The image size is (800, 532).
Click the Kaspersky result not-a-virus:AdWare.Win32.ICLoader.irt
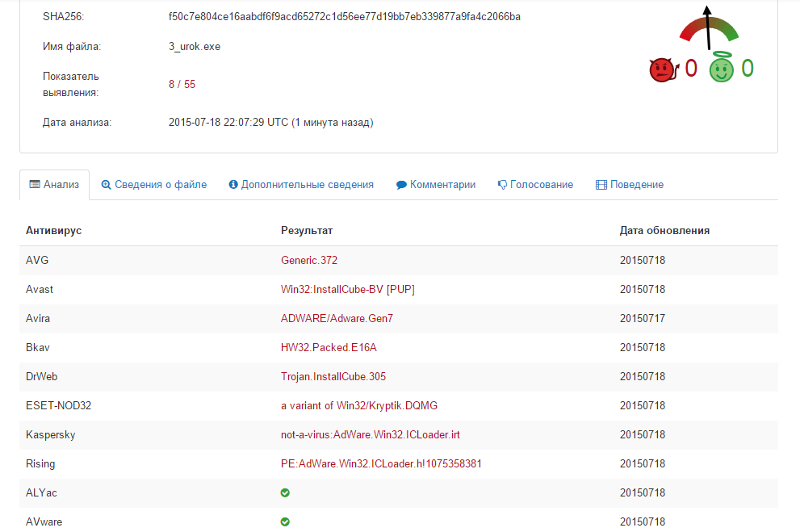(370, 434)
